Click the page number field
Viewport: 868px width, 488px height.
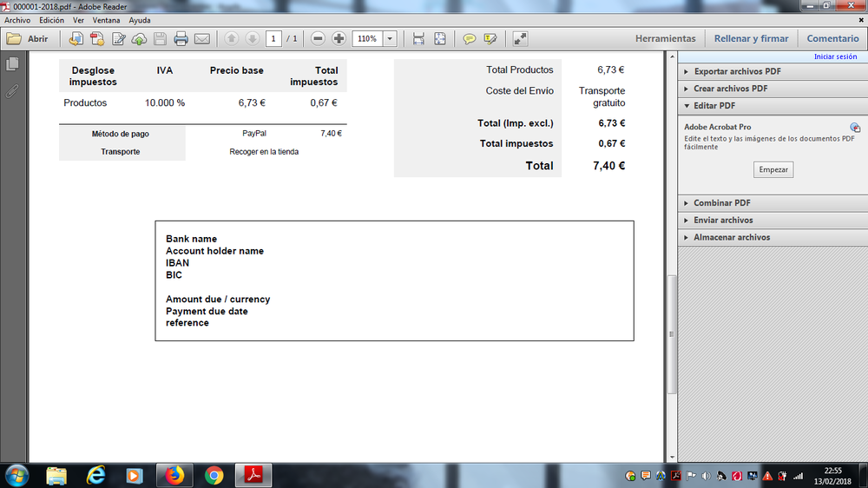click(273, 39)
